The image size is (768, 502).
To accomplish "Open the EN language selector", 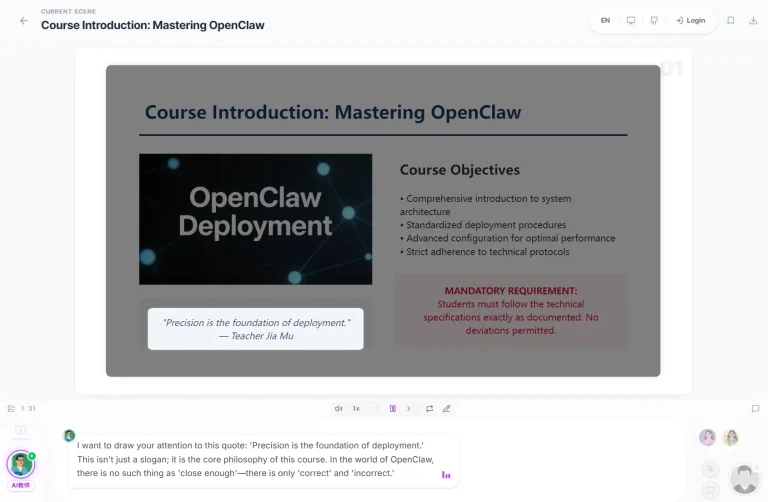I will (605, 20).
